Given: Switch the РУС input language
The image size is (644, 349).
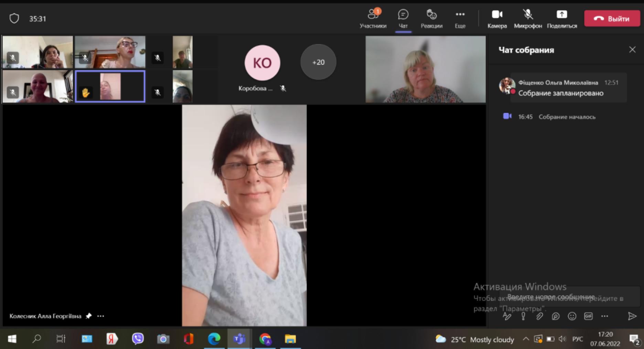Looking at the screenshot, I should tap(578, 339).
